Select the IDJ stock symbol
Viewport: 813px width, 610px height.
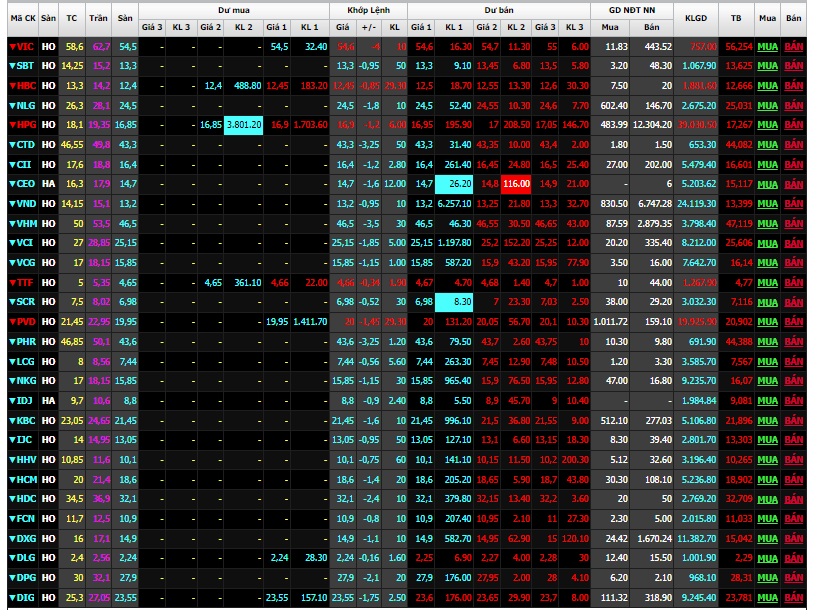[24, 400]
